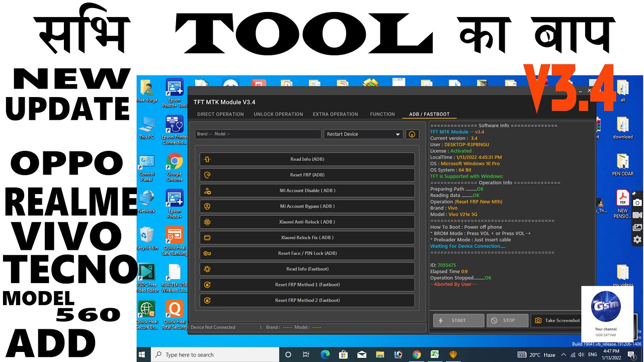
Task: Start Xiaomi Relock Fix (ADB)
Action: click(307, 237)
